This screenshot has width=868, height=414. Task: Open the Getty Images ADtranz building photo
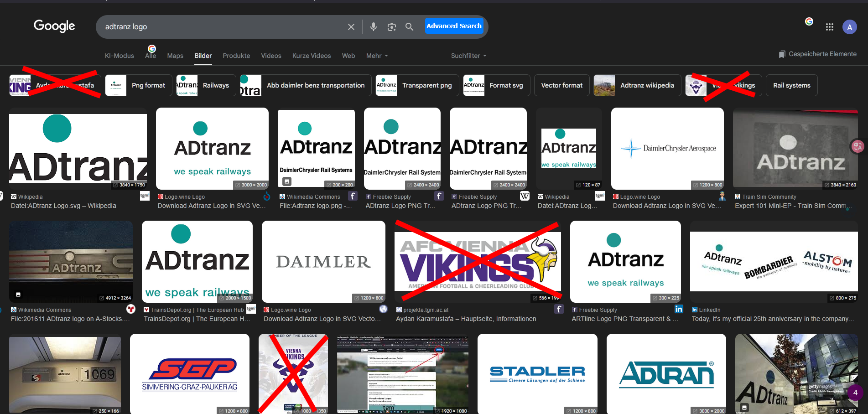[x=796, y=374]
